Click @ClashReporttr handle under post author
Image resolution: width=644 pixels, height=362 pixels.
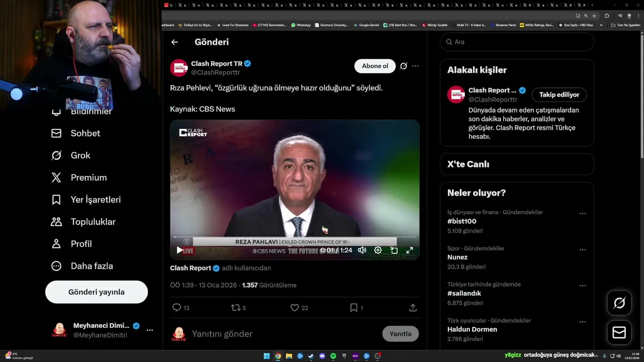[x=215, y=73]
